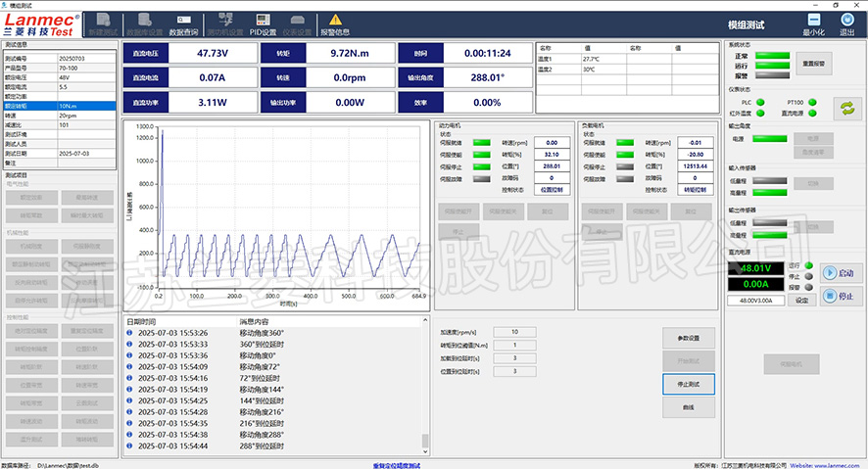Click the green refresh arrows button
Viewport: 868px width, 469px height.
847,108
